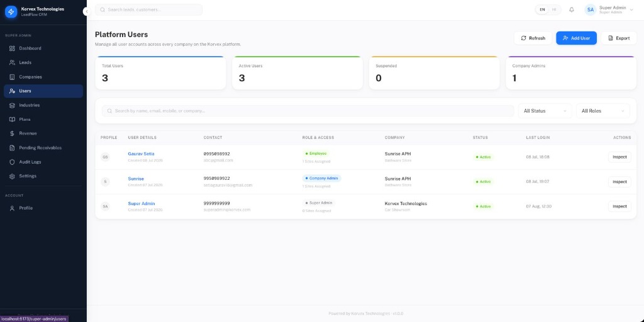Image resolution: width=644 pixels, height=322 pixels.
Task: Click the Super Admin role badge
Action: coord(319,203)
